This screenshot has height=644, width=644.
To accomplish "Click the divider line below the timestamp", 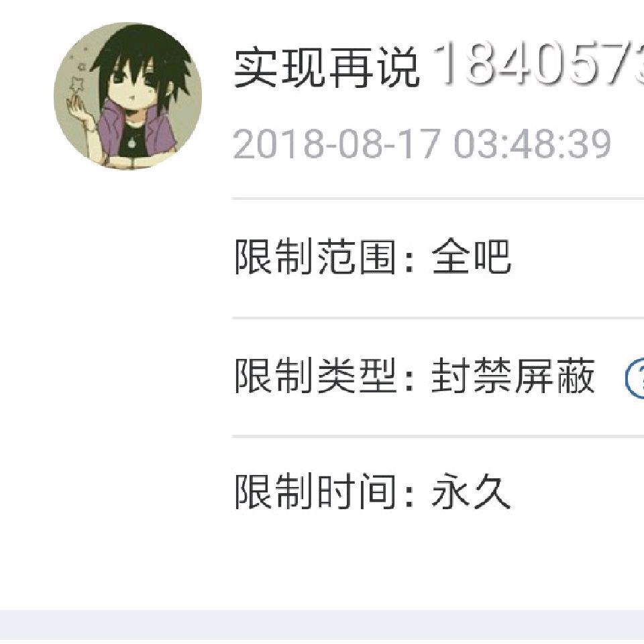I will click(x=438, y=199).
